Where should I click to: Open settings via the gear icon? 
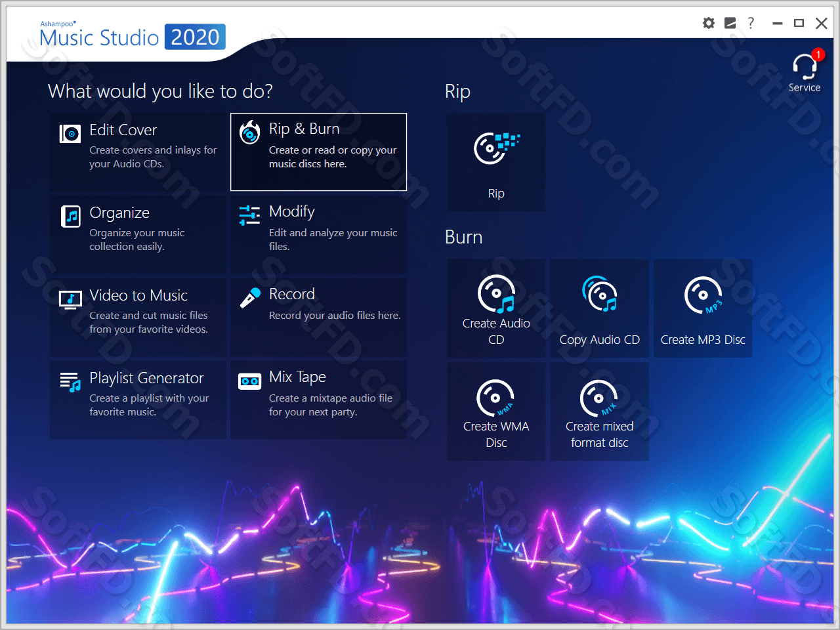coord(708,23)
